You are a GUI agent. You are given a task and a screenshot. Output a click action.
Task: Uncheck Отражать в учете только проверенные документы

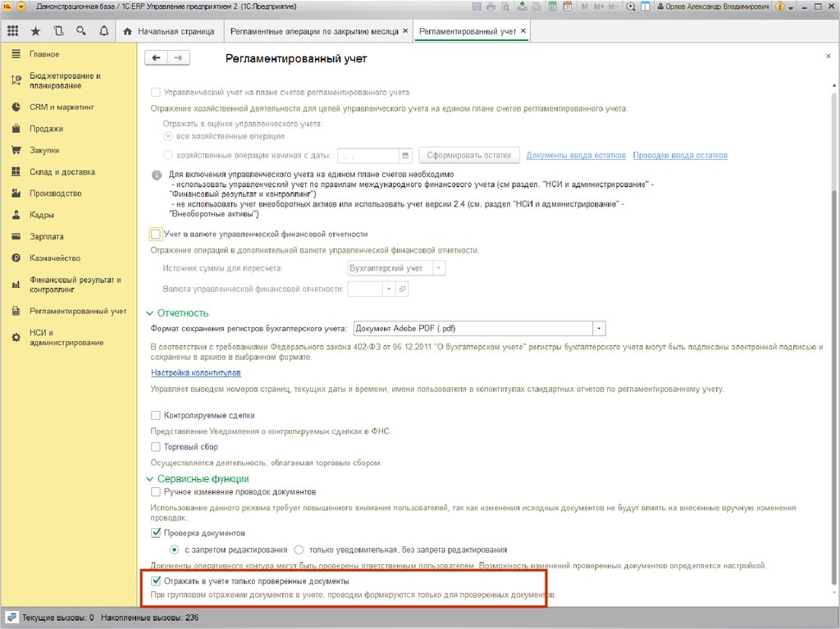pos(157,581)
